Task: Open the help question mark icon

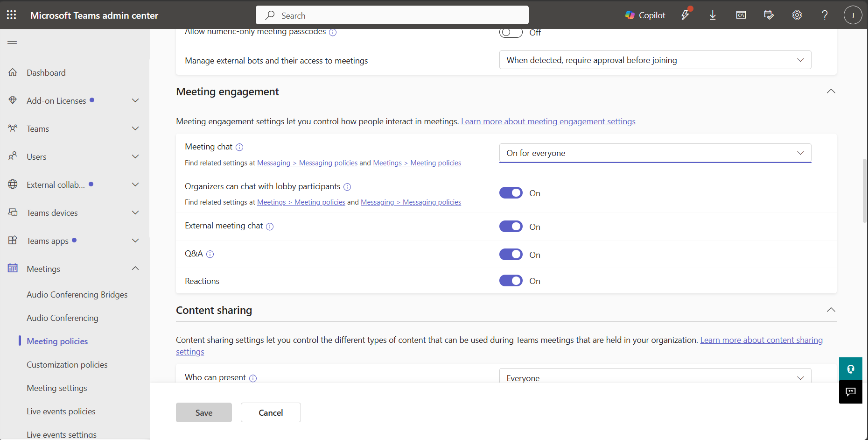Action: [x=825, y=15]
